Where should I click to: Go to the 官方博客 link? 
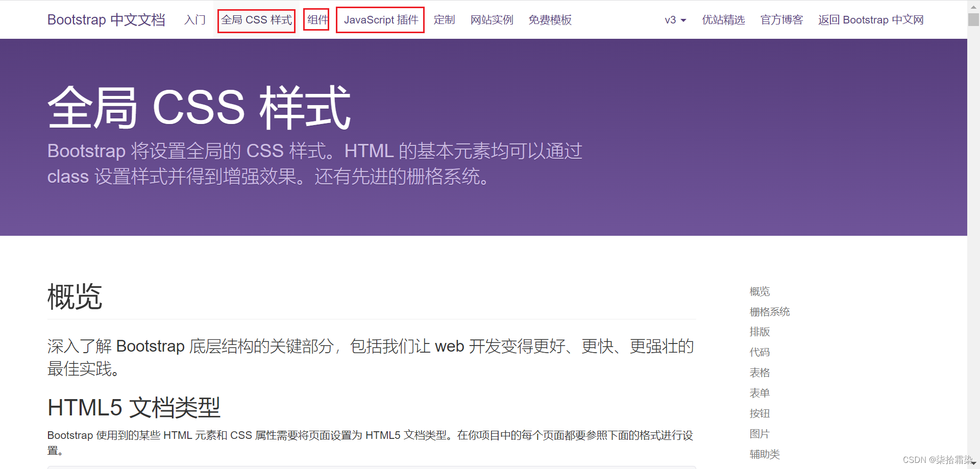tap(781, 20)
